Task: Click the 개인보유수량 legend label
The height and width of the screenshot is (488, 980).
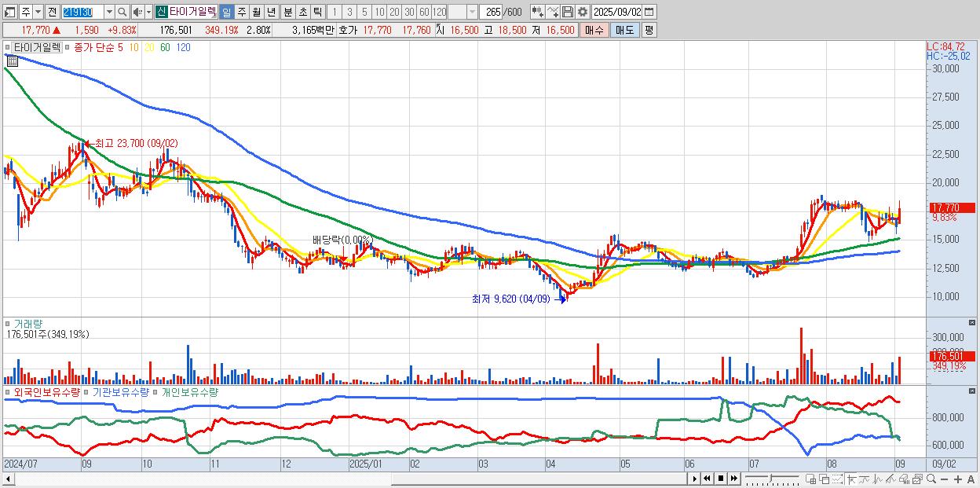Action: tap(189, 391)
